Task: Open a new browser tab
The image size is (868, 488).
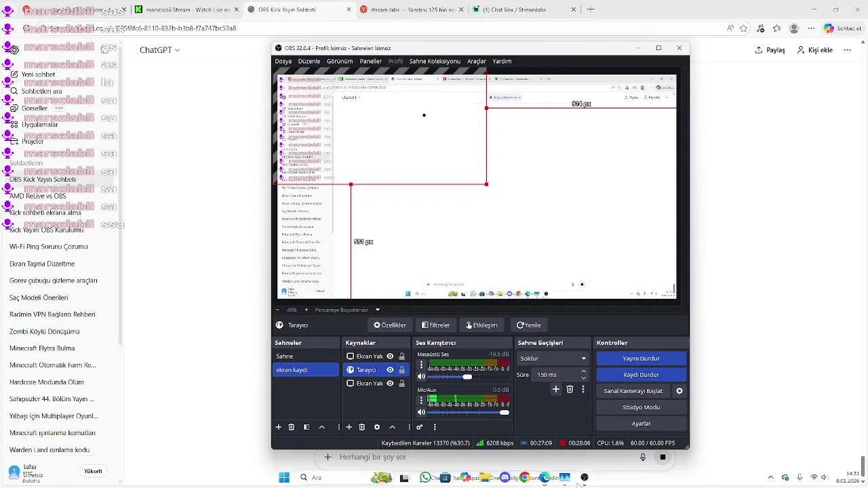Action: (x=591, y=9)
